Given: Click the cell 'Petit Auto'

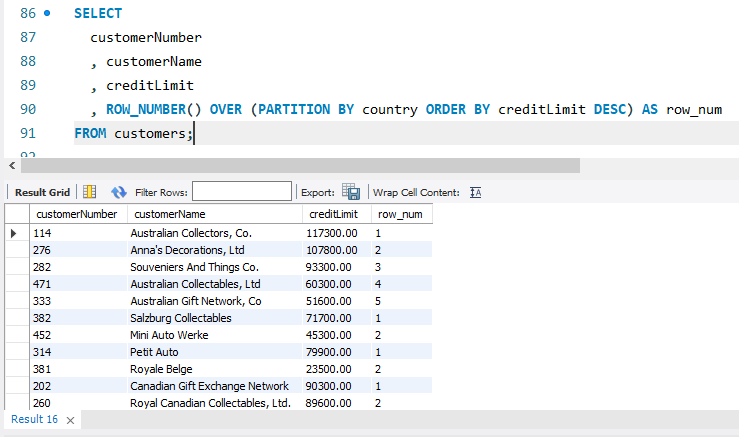Looking at the screenshot, I should [x=214, y=352].
